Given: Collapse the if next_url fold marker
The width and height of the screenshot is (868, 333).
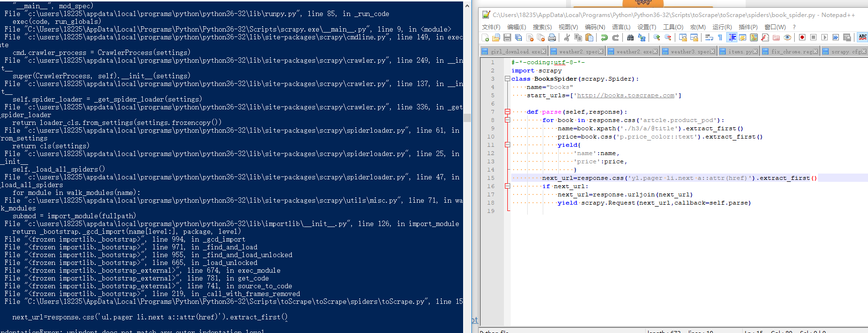Looking at the screenshot, I should tap(507, 186).
